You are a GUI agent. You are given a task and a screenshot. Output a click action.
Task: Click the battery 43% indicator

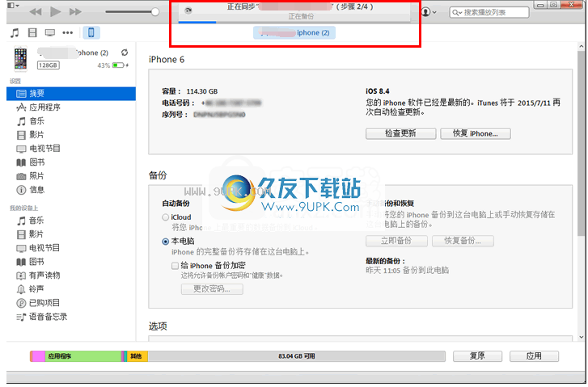pos(113,65)
